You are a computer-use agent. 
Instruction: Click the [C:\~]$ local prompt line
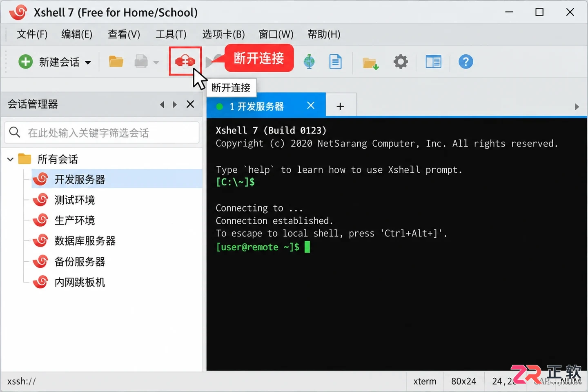(235, 182)
